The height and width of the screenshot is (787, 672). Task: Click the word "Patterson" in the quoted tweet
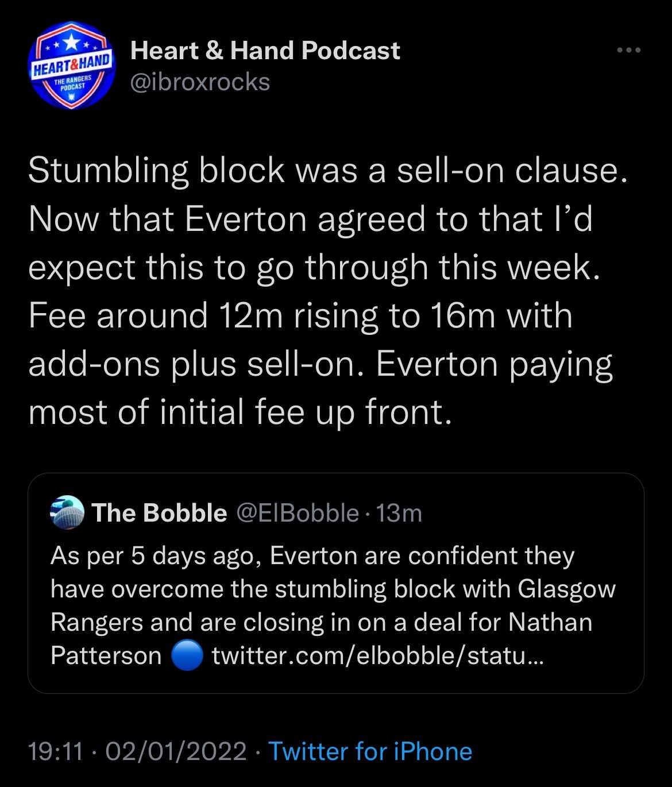click(x=106, y=655)
